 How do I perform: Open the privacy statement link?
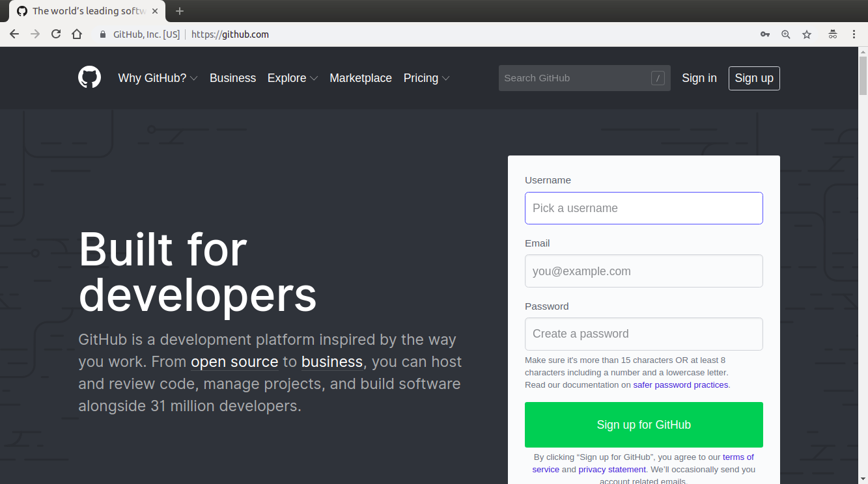612,469
